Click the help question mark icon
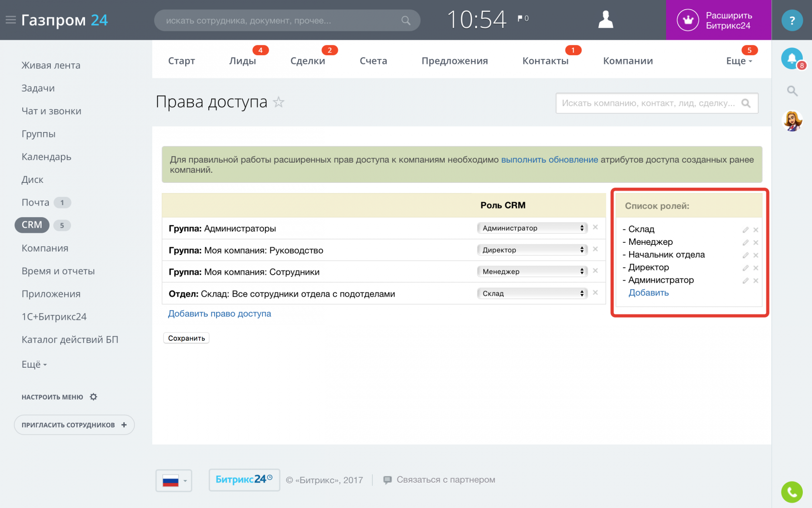This screenshot has width=812, height=508. pyautogui.click(x=792, y=20)
